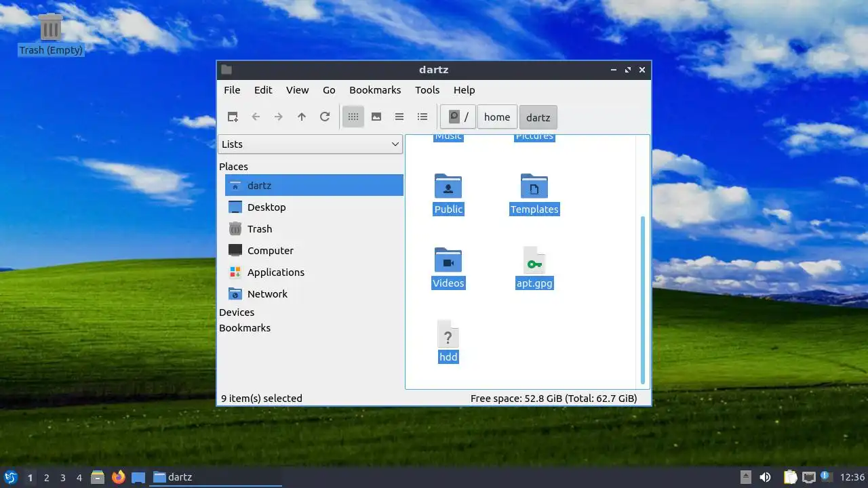Switch to detailed list view mode

pyautogui.click(x=422, y=117)
